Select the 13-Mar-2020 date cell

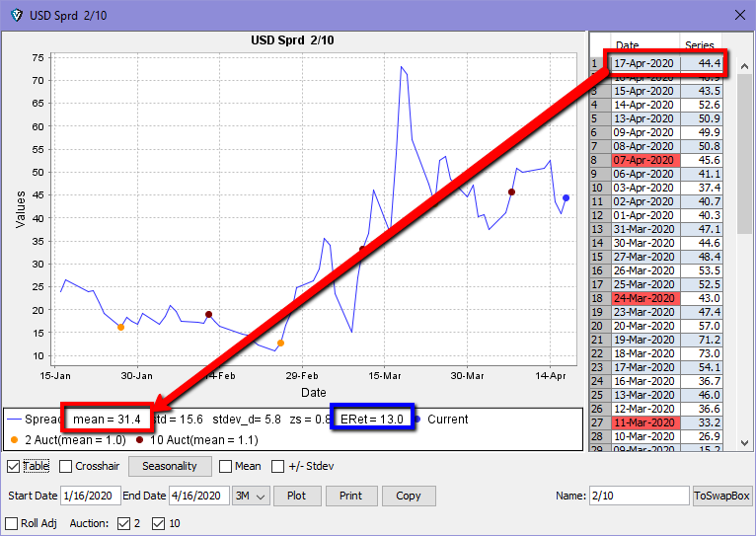645,395
